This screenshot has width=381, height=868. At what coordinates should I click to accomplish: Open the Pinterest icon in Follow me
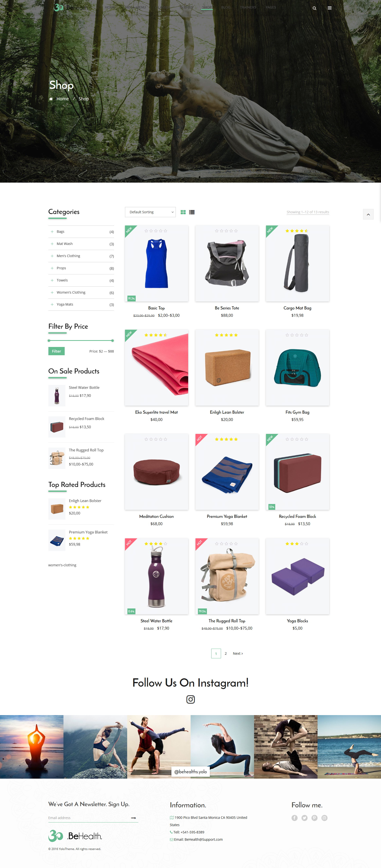pos(314,818)
